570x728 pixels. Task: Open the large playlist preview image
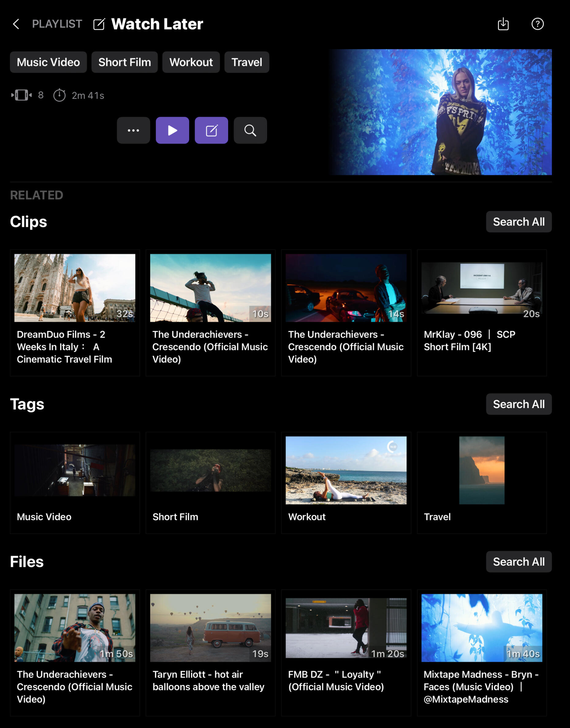click(x=440, y=112)
